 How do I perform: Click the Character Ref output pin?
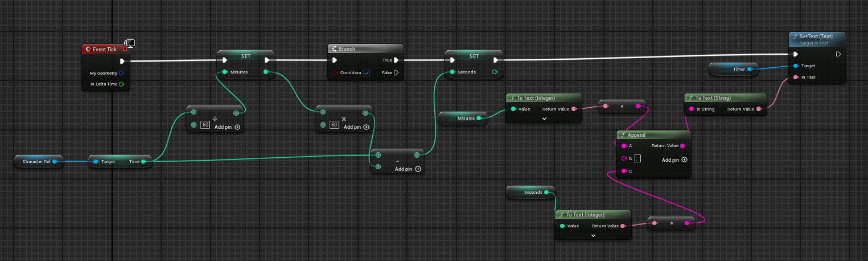pos(55,162)
